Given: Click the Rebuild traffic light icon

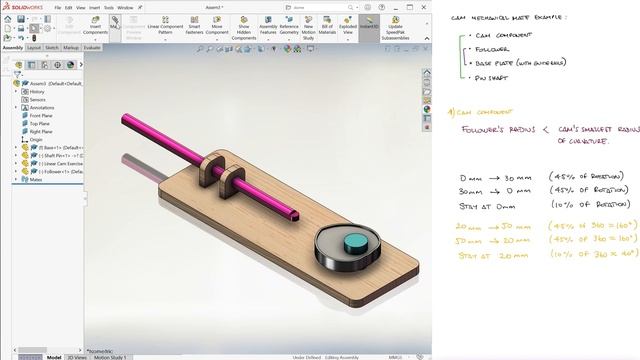Looking at the screenshot, I should click(34, 38).
